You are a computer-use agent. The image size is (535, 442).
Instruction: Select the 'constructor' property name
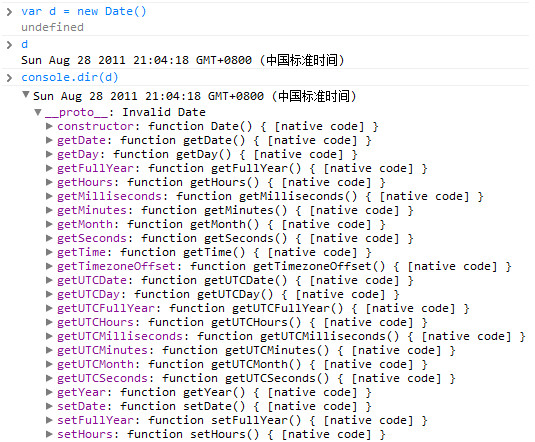pyautogui.click(x=95, y=126)
